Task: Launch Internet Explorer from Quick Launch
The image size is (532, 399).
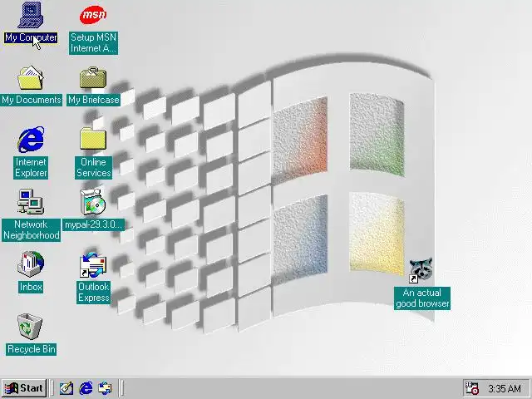Action: coord(86,388)
